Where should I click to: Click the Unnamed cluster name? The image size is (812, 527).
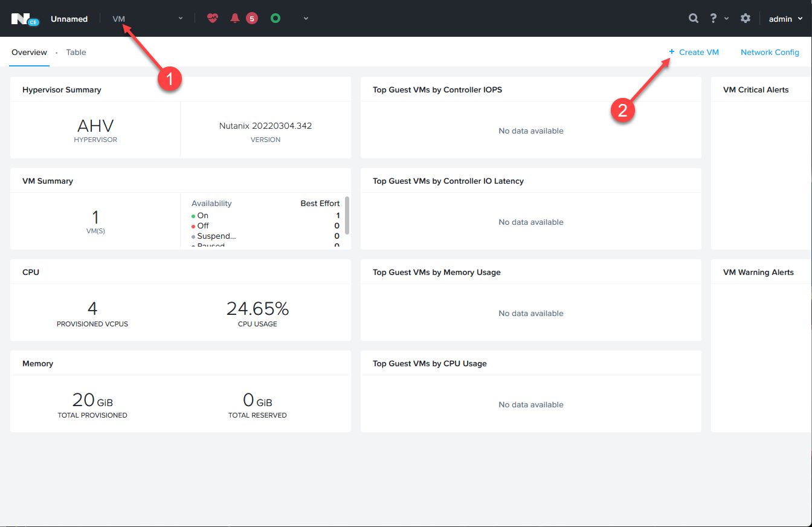(69, 19)
